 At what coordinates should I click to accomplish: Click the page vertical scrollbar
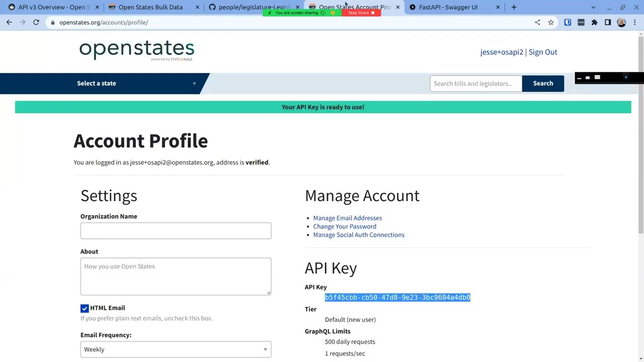[640, 136]
